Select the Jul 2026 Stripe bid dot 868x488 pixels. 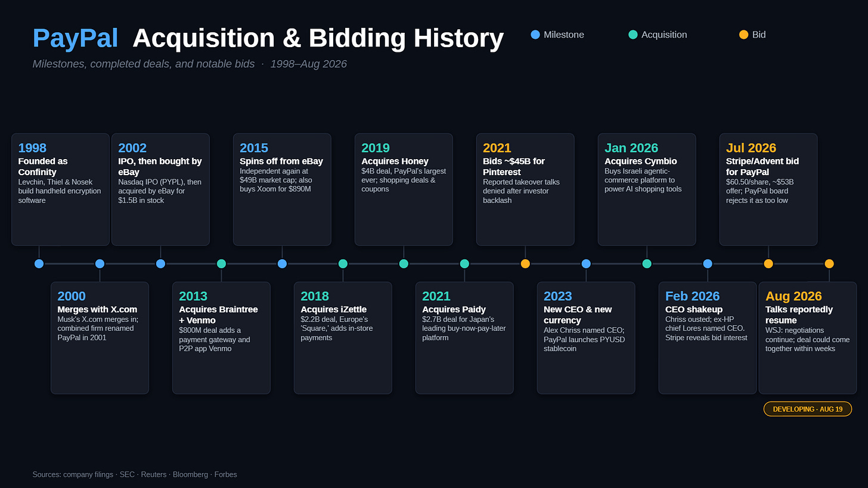[x=768, y=263]
